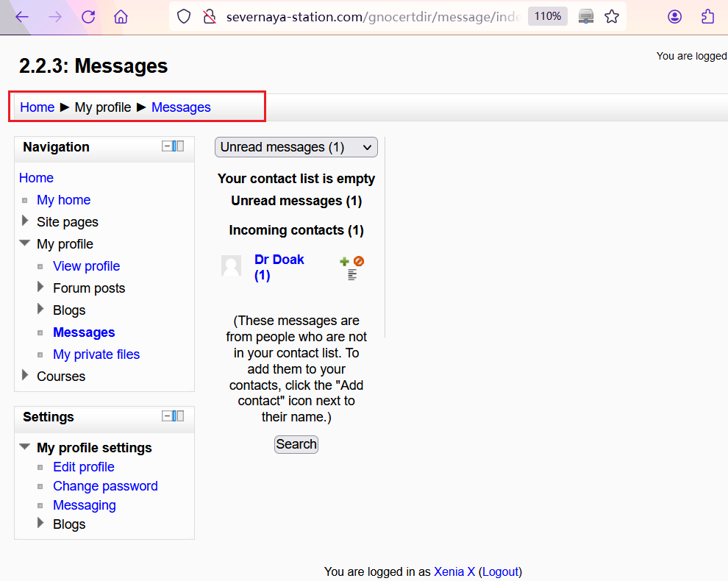Hide the Navigation block
728x581 pixels.
tap(168, 146)
